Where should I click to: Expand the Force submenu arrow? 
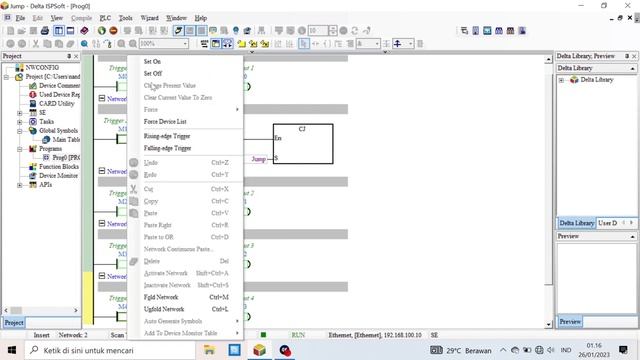(x=237, y=109)
